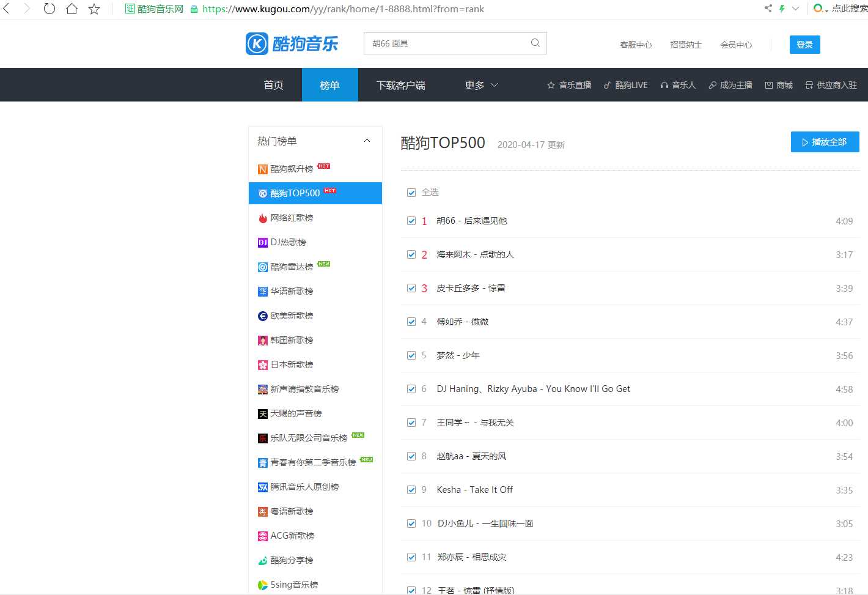Open the 首页 navigation tab
Image resolution: width=868 pixels, height=595 pixels.
pos(273,85)
